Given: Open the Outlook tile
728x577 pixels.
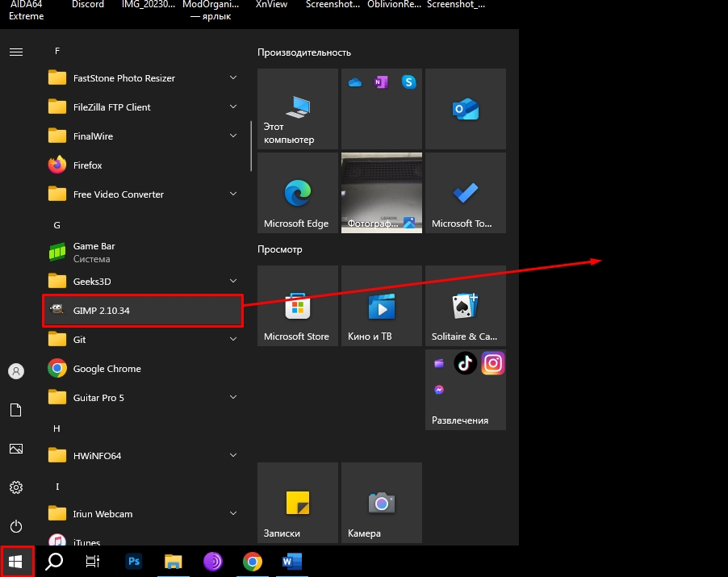Looking at the screenshot, I should (466, 109).
